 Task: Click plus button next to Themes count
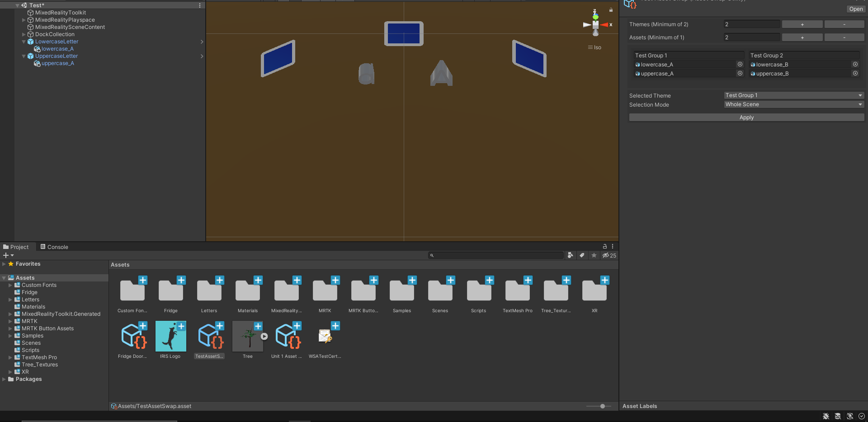802,24
